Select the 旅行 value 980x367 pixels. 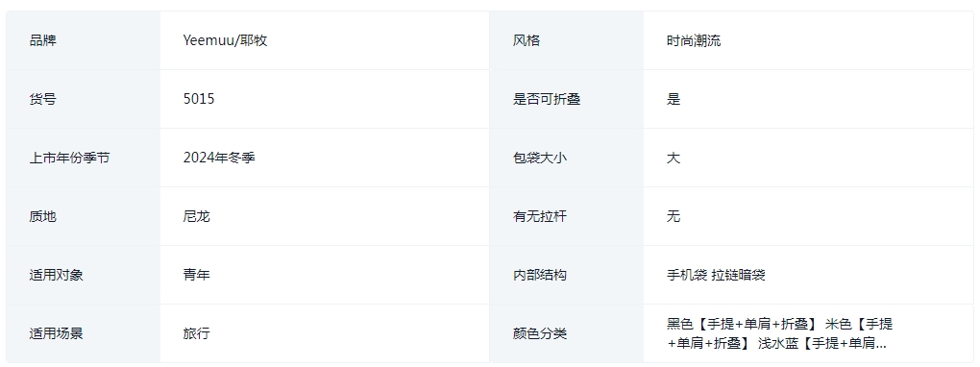(x=196, y=333)
